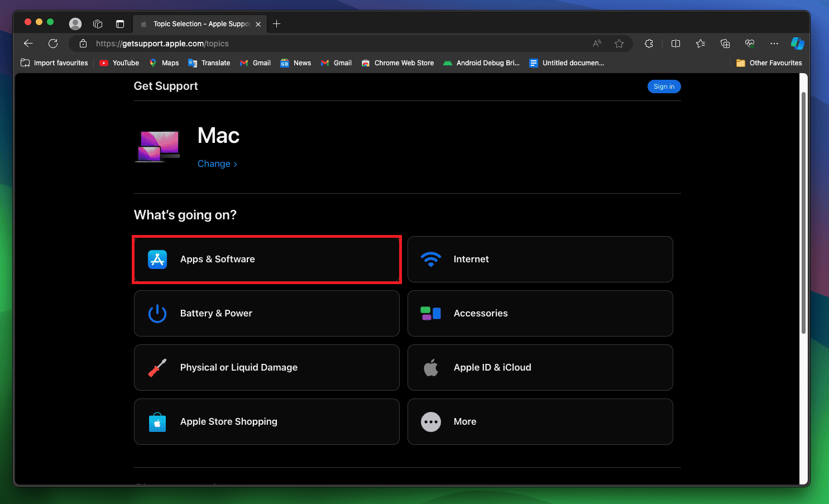Viewport: 829px width, 504px height.
Task: Reload the page with refresh icon
Action: coord(53,44)
